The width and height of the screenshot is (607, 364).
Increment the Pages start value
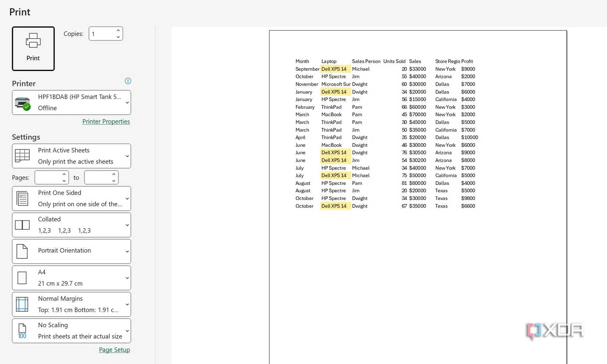click(x=64, y=174)
